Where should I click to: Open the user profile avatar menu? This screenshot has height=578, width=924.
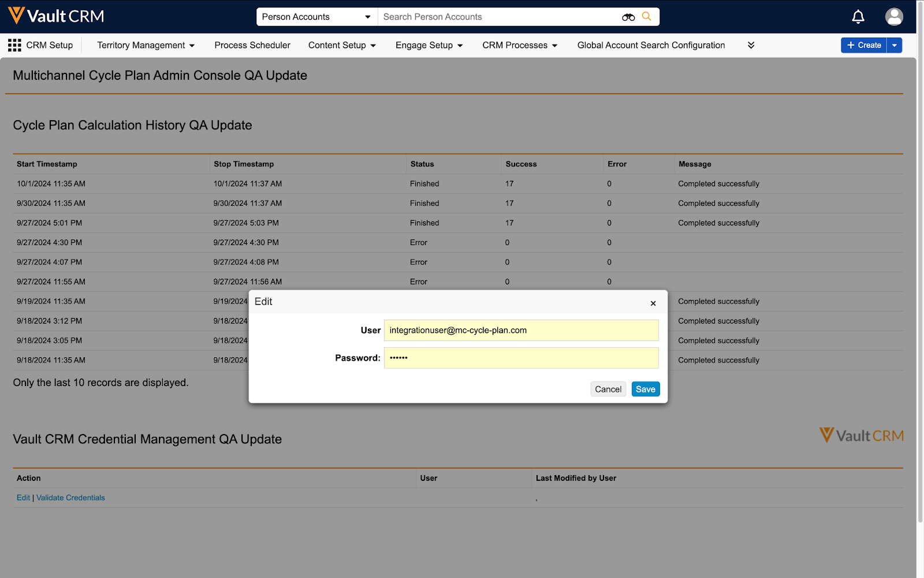tap(894, 17)
